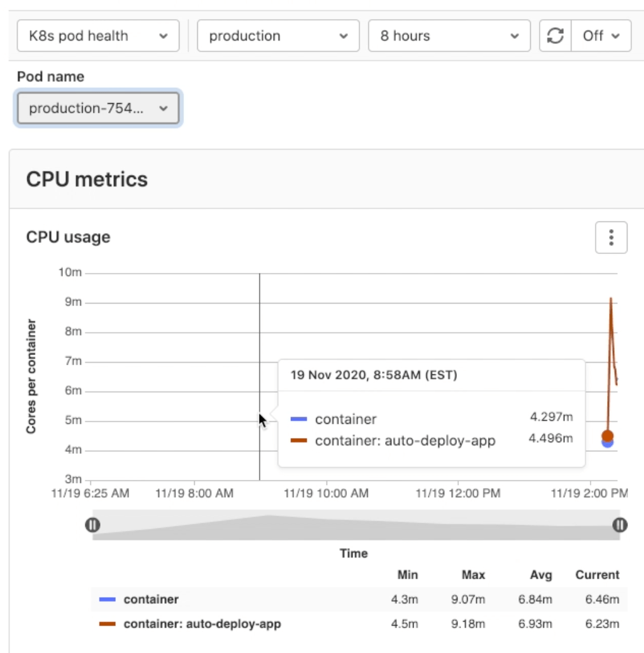Change the 8 hours time range dropdown
The height and width of the screenshot is (653, 644).
tap(449, 36)
